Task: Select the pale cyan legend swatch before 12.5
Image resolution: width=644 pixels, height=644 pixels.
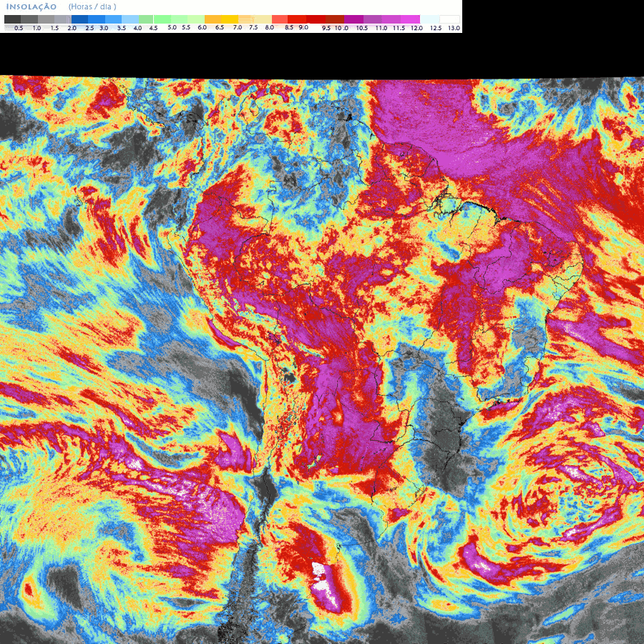Action: [429, 19]
